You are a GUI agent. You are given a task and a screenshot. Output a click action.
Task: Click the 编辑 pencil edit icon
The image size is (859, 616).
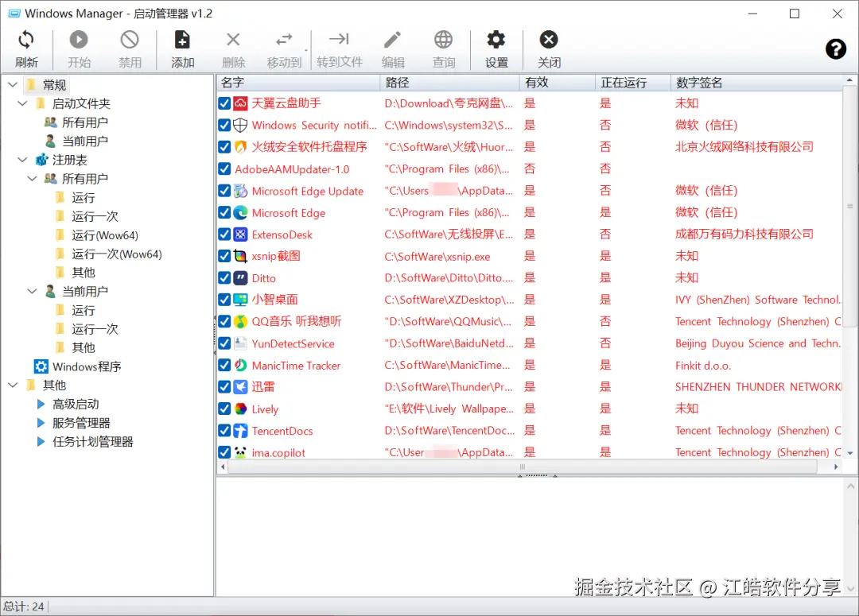pyautogui.click(x=392, y=40)
